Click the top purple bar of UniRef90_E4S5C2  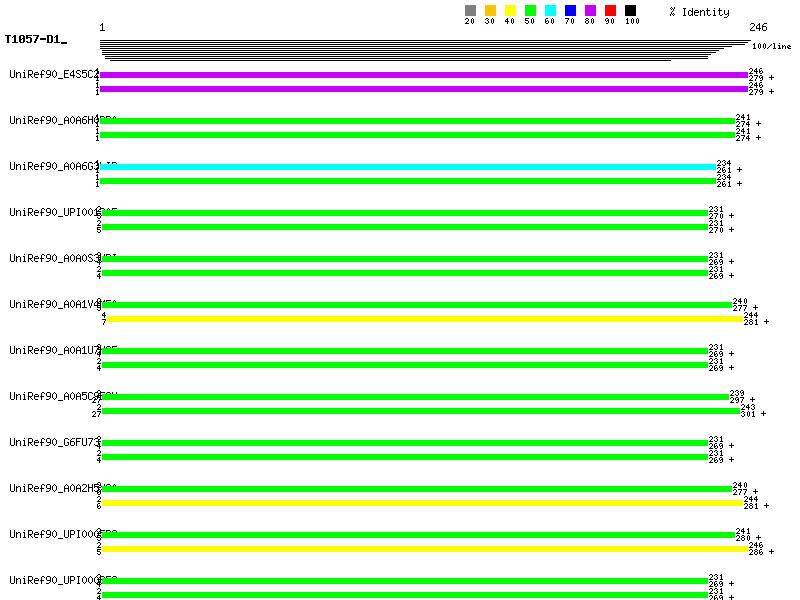pyautogui.click(x=423, y=75)
